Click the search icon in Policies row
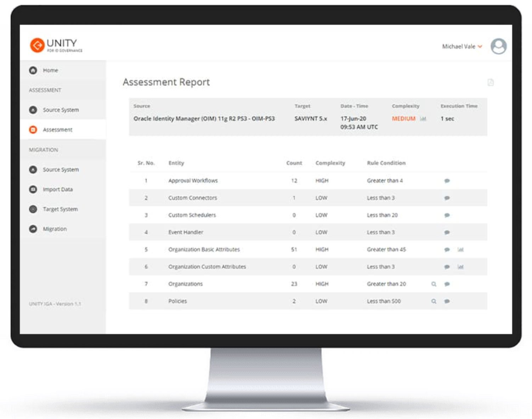This screenshot has width=532, height=419. point(434,301)
